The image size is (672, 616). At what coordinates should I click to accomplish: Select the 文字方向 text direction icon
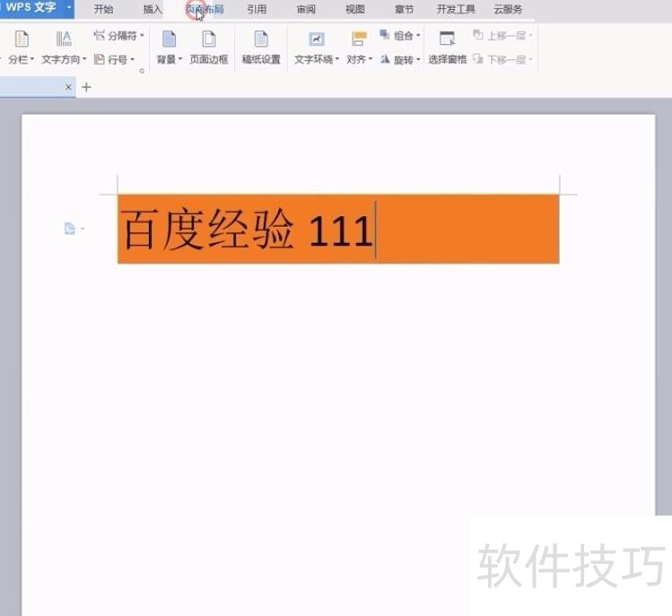coord(64,39)
